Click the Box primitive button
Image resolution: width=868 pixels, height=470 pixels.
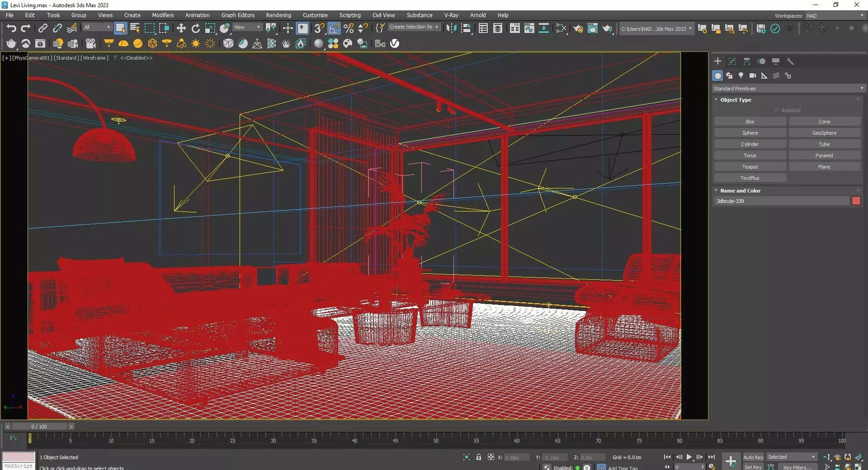click(750, 122)
